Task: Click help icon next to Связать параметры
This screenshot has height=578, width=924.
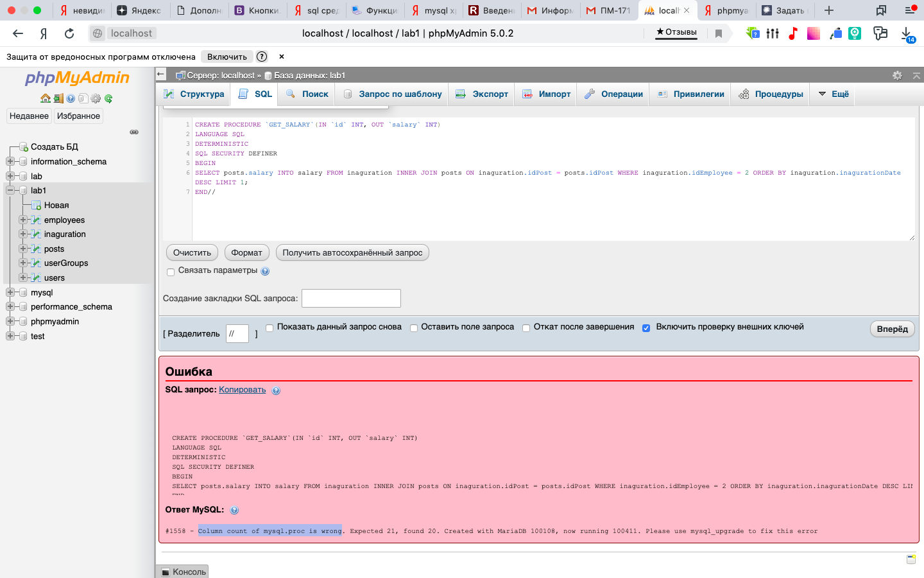Action: pyautogui.click(x=265, y=271)
